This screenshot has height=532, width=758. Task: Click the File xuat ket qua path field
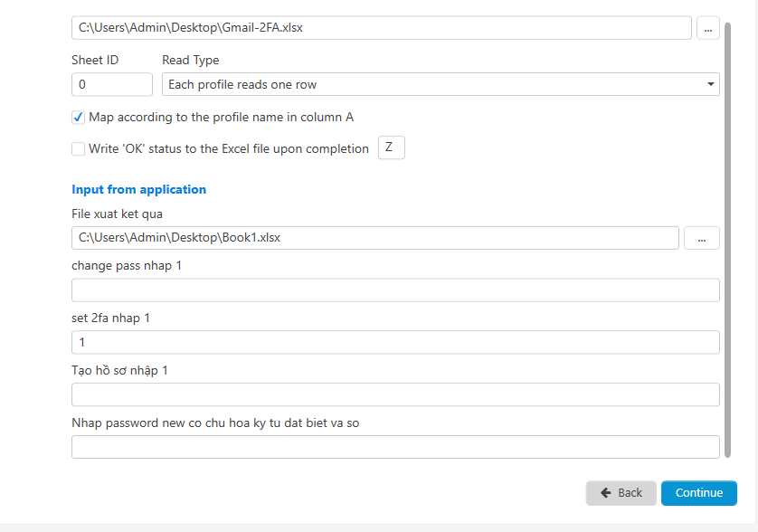pos(374,238)
